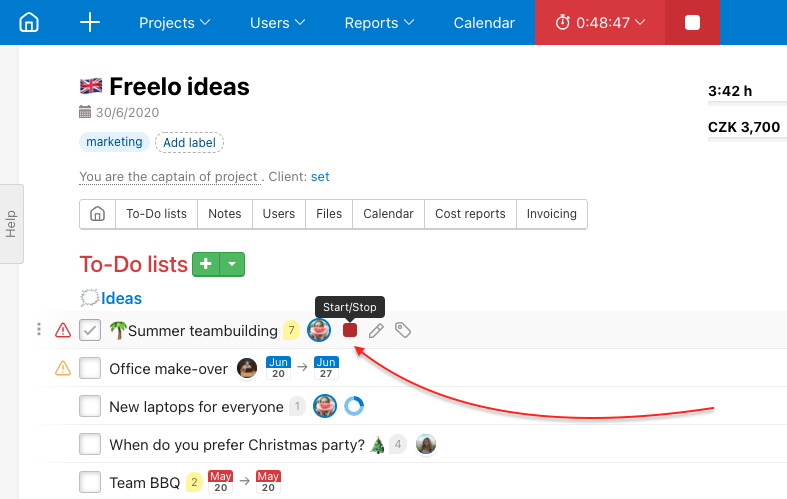Edit Summer teambuilding with pencil icon
Screen dimensions: 787x499
(x=376, y=330)
